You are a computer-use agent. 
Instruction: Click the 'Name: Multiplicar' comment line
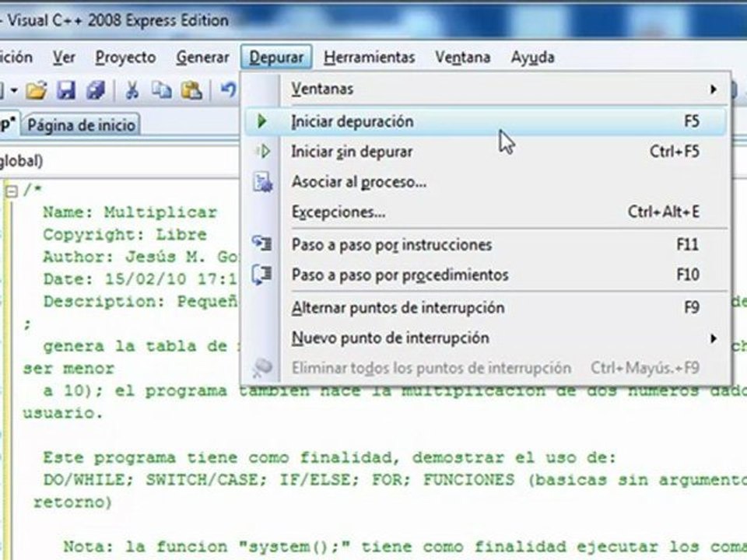tap(130, 212)
